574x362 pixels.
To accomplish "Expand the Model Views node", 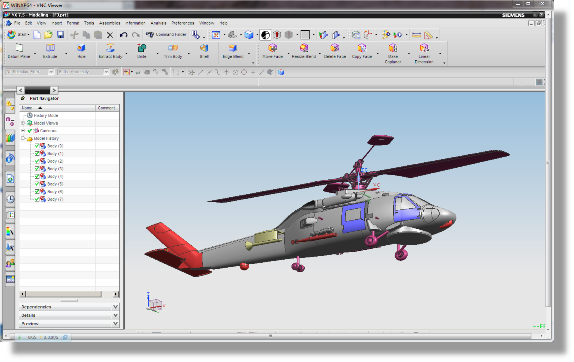I will 23,123.
